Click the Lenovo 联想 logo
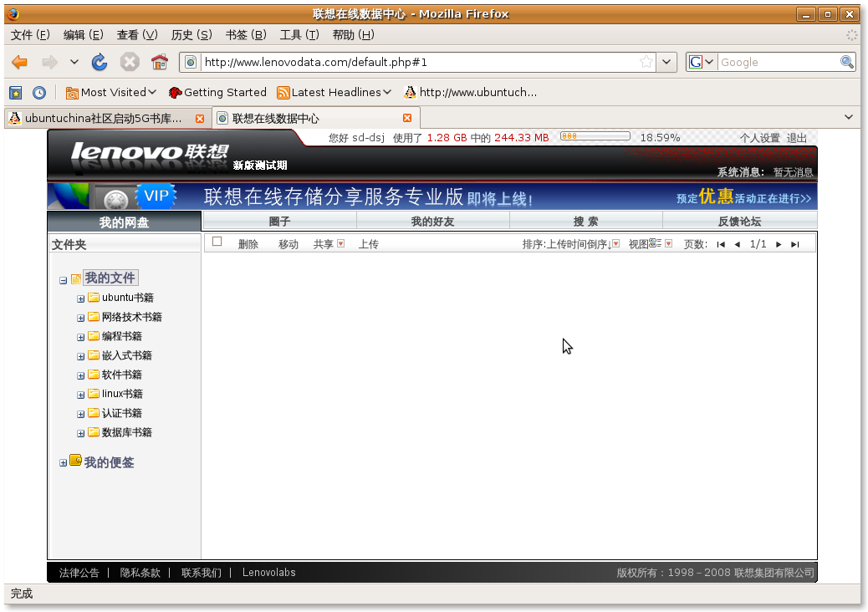868x612 pixels. click(x=150, y=153)
